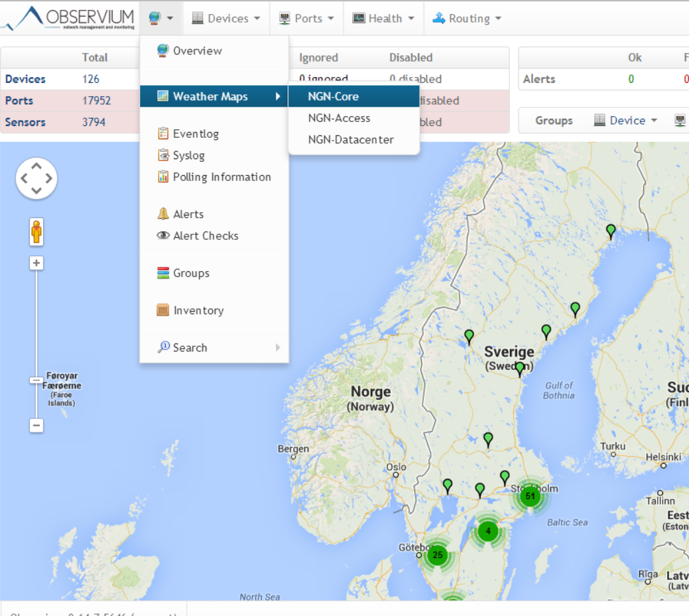Open the Stockholm cluster marker 51

click(x=531, y=497)
